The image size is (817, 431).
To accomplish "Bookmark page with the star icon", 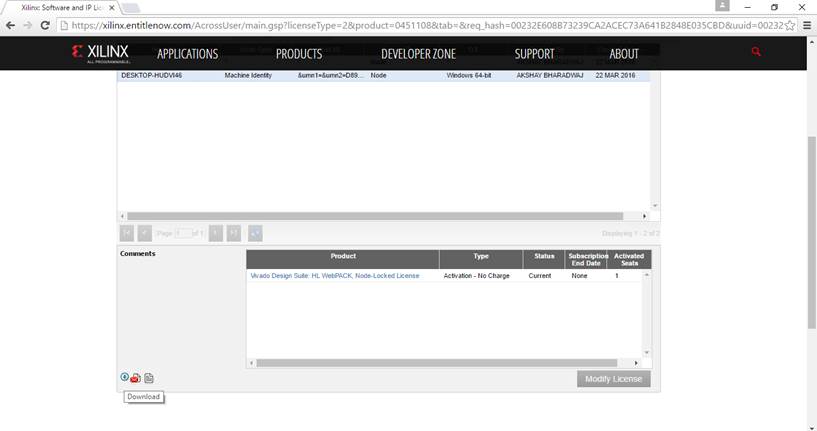I will pyautogui.click(x=790, y=25).
